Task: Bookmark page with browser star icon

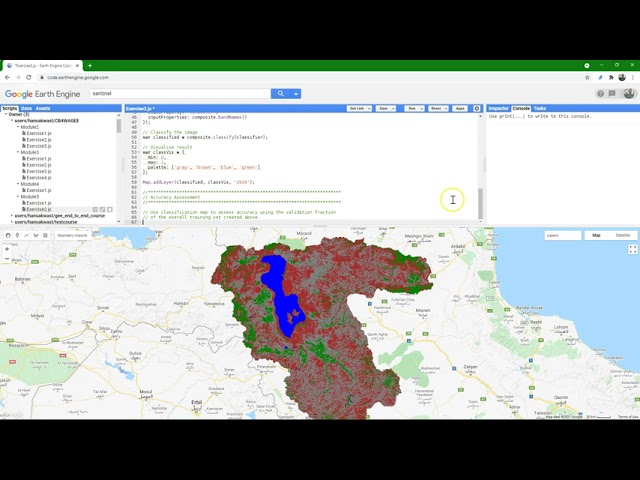Action: [x=587, y=77]
